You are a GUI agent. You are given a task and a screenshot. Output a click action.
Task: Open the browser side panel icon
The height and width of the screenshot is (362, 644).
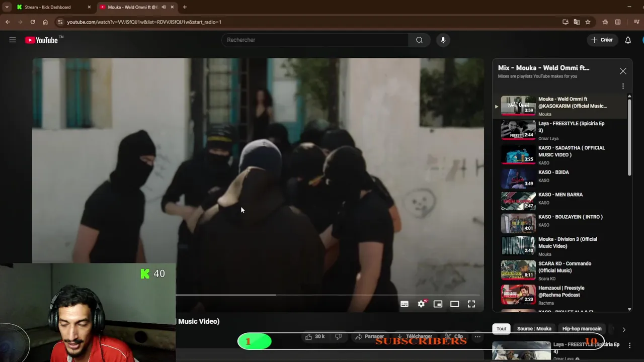(618, 22)
